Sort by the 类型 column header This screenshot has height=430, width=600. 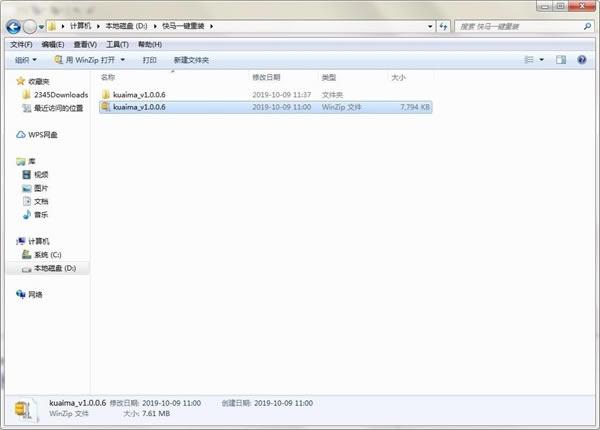tap(329, 78)
